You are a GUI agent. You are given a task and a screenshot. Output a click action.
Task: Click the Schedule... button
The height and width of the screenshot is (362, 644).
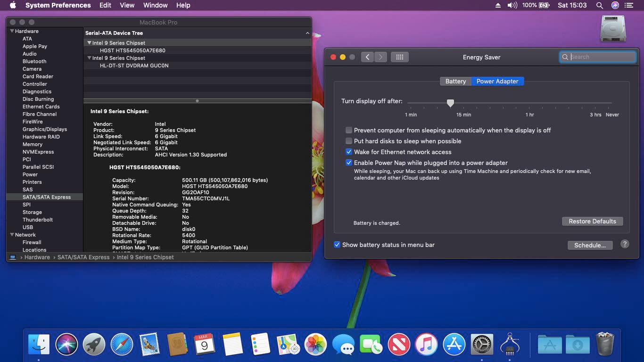[590, 245]
